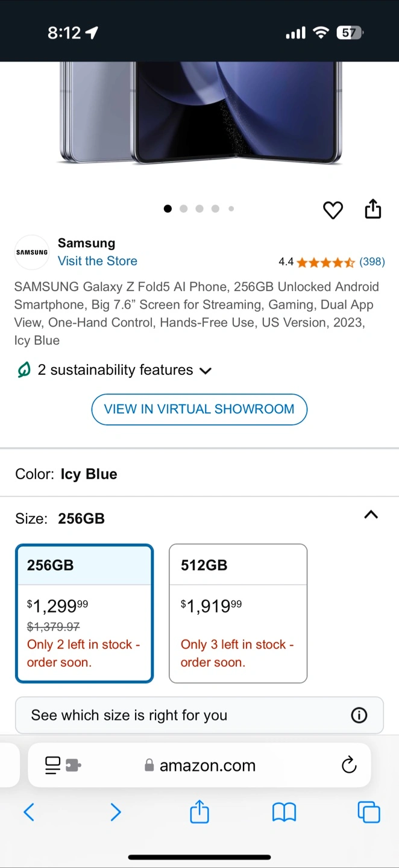Collapse the Size section chevron
Viewport: 399px width, 868px height.
pyautogui.click(x=371, y=515)
